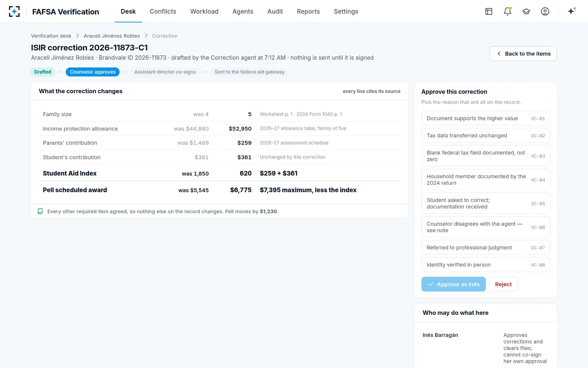View the Audit tab

pos(275,11)
